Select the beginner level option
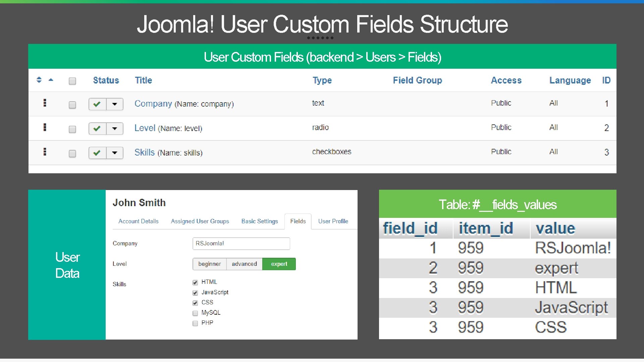This screenshot has height=362, width=644. (210, 264)
